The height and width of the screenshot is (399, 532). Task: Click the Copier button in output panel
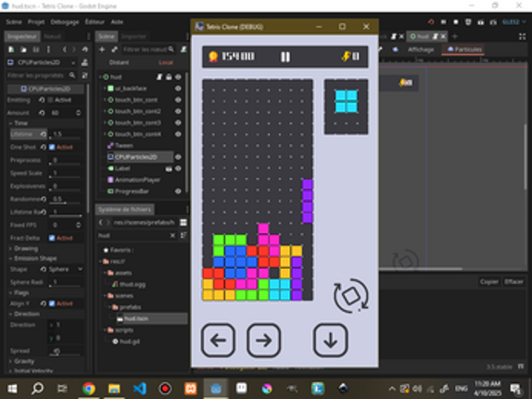coord(489,282)
